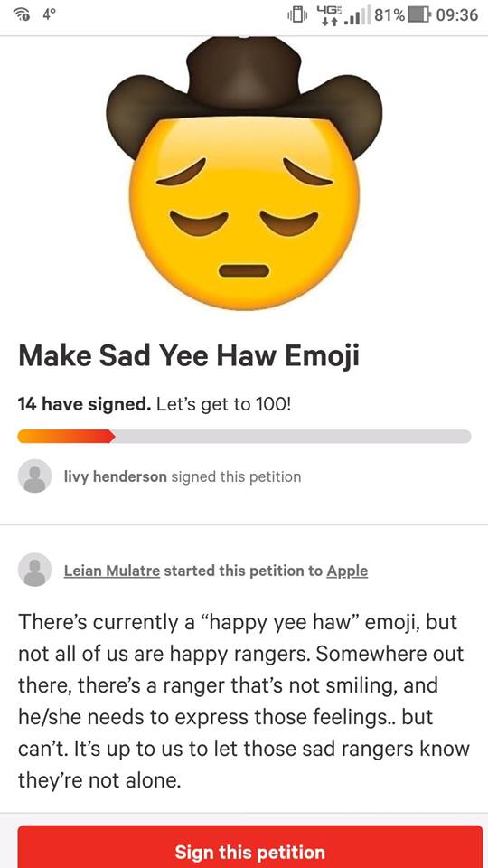Open Leian Mulatre's profile link

[x=112, y=571]
